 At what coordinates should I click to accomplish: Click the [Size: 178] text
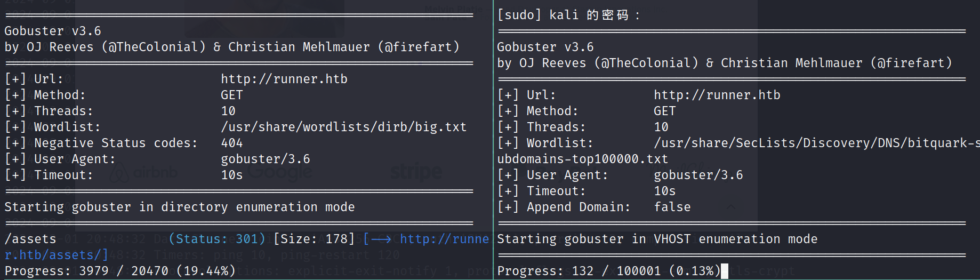click(314, 239)
